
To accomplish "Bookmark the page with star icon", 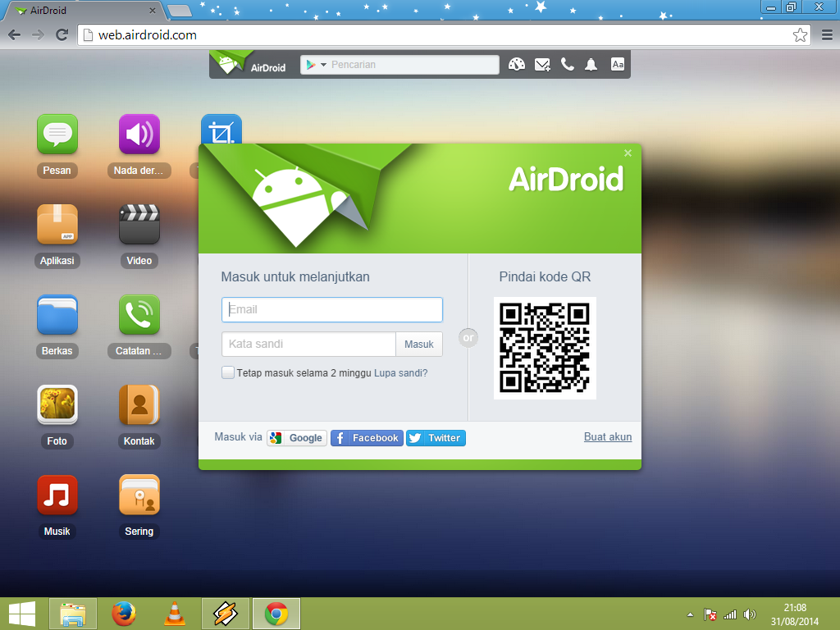I will [x=800, y=34].
